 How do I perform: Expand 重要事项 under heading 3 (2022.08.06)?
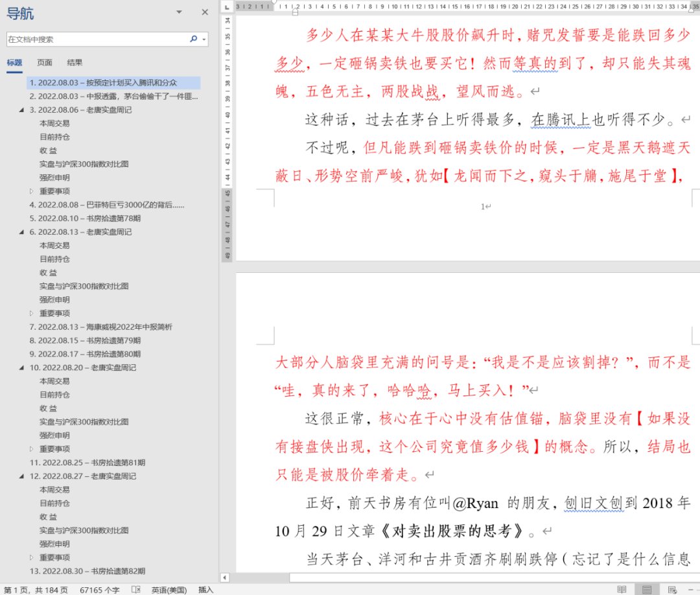point(31,191)
